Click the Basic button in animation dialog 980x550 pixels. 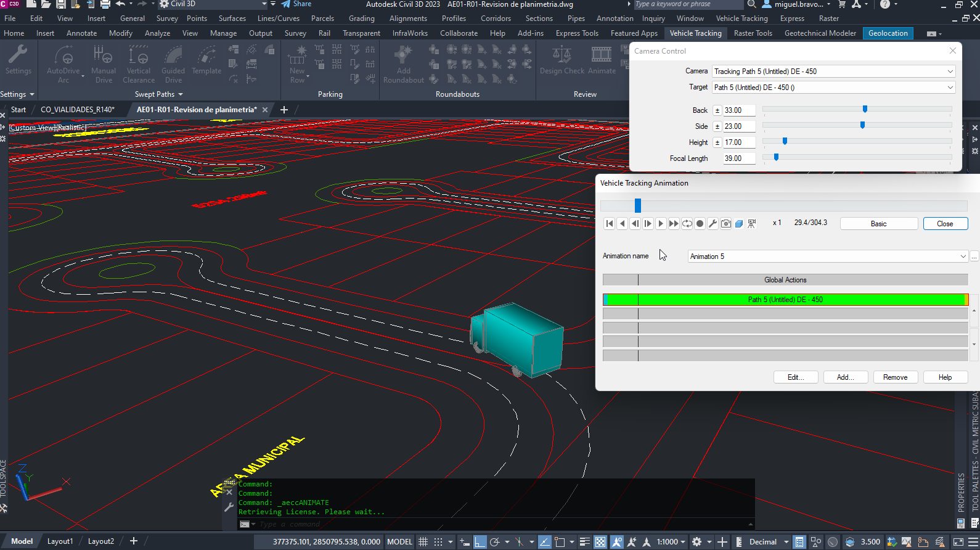[879, 224]
